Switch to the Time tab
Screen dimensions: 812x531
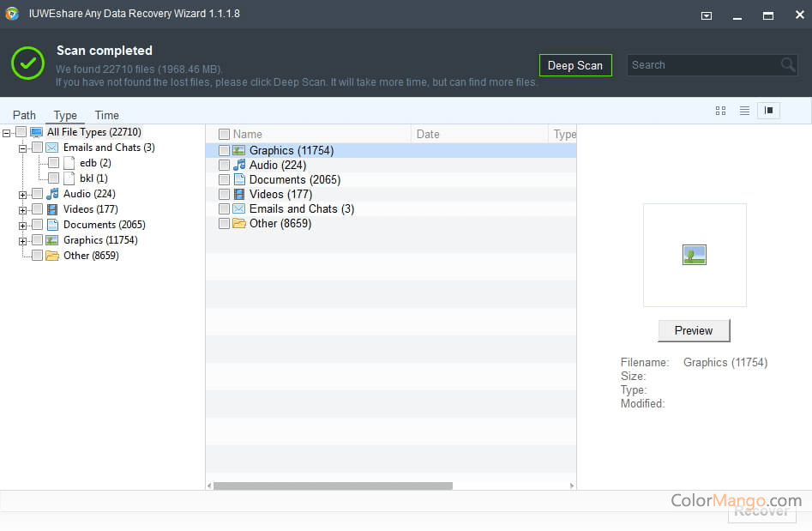(x=106, y=115)
